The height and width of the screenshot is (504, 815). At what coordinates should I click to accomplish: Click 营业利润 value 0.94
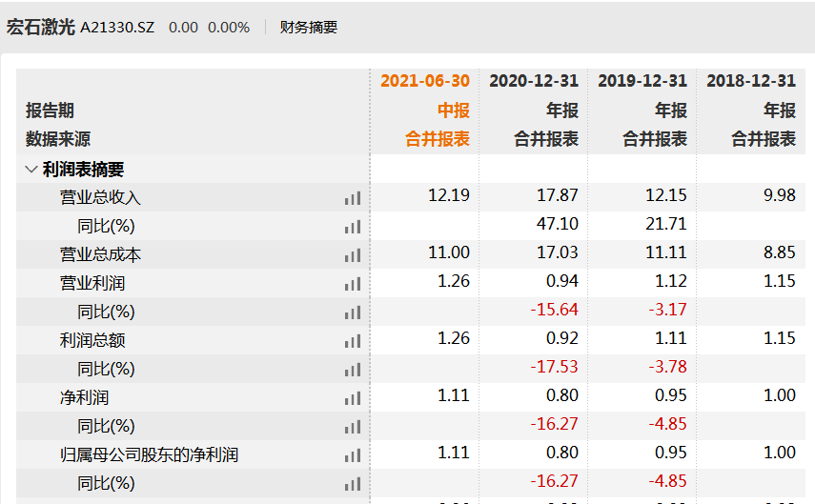pos(562,281)
